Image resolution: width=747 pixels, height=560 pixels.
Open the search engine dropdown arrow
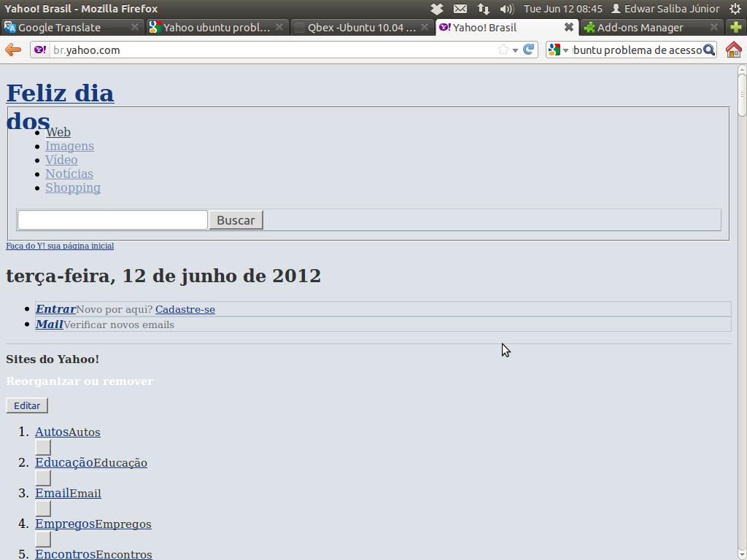[565, 50]
